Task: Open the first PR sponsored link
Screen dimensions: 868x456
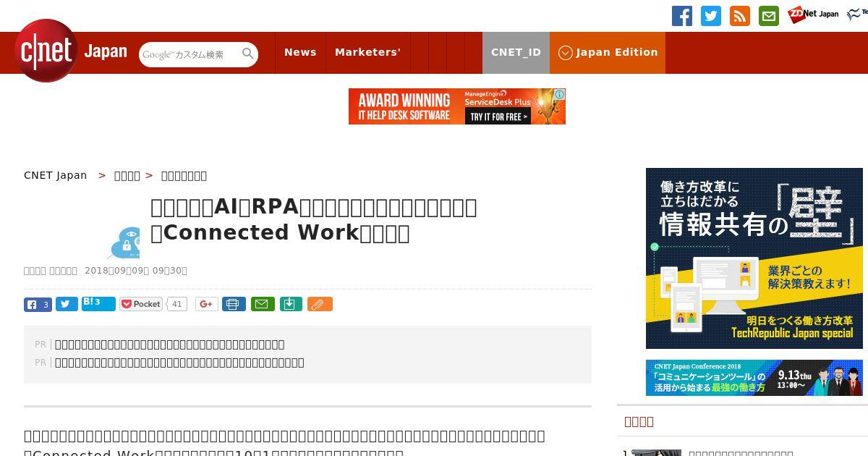Action: 170,344
